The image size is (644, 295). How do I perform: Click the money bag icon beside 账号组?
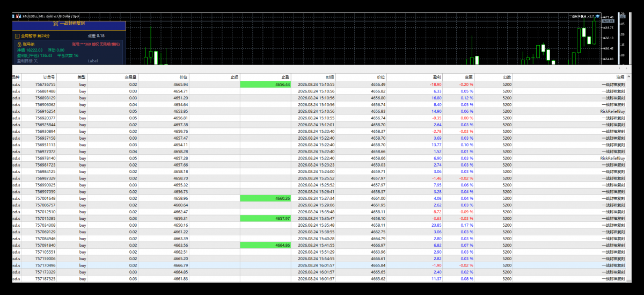(19, 45)
